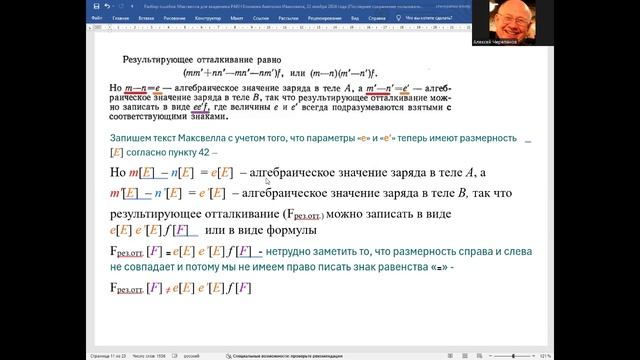Click the underlined 'ee′f' expression
The width and height of the screenshot is (640, 360).
(x=200, y=107)
